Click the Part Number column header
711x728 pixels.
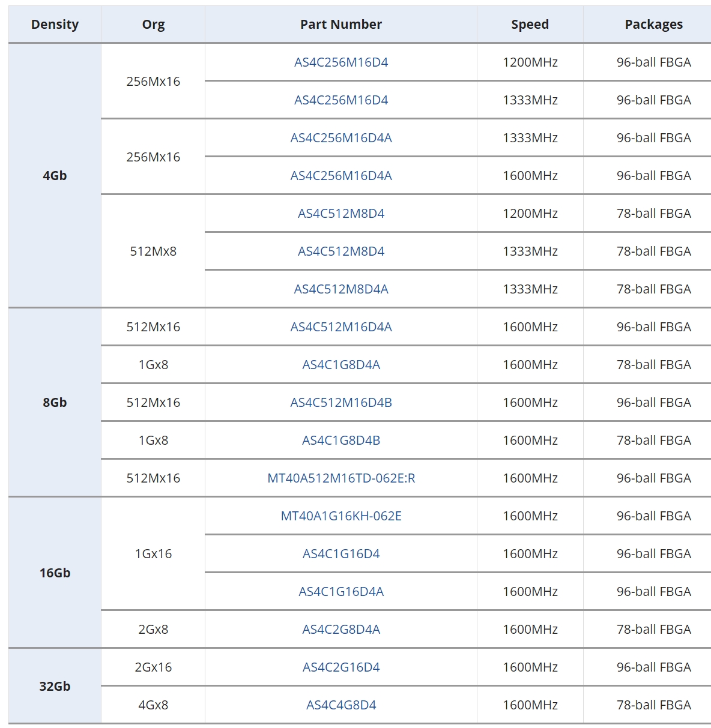pos(340,25)
